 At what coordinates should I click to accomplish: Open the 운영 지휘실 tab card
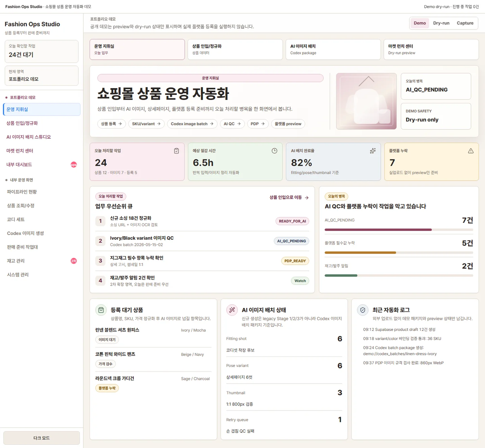[137, 49]
